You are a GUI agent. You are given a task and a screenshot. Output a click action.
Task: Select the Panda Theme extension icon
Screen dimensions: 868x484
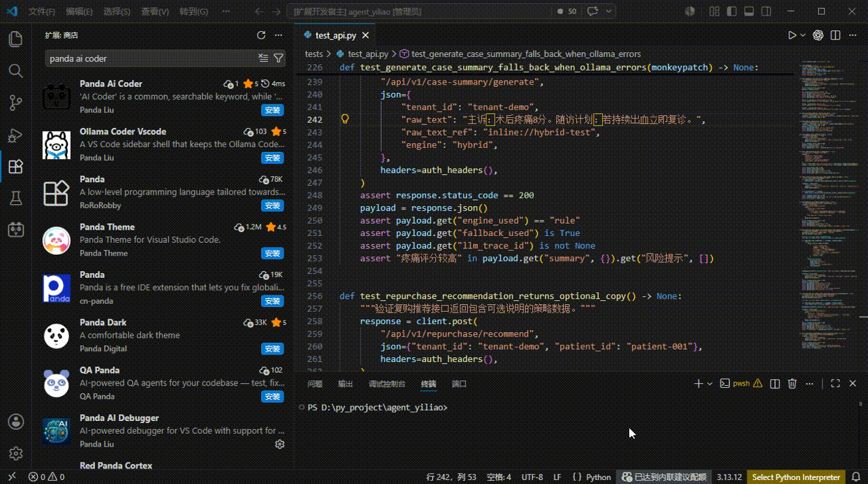coord(56,240)
